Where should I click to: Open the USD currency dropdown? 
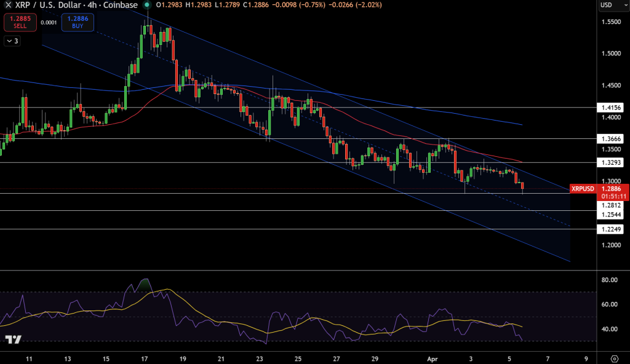[x=605, y=6]
